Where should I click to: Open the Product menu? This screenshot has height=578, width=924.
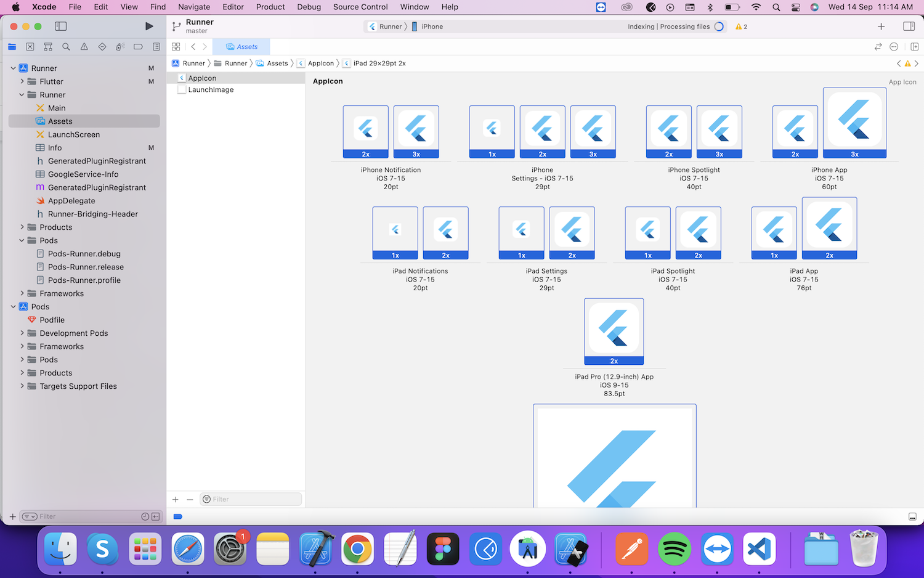click(x=270, y=7)
